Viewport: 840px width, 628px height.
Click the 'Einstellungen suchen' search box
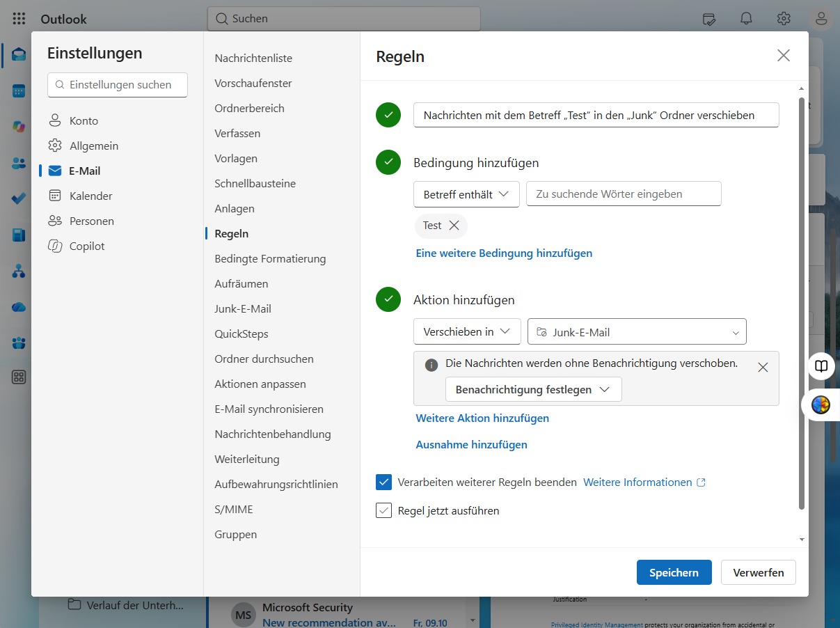click(118, 84)
